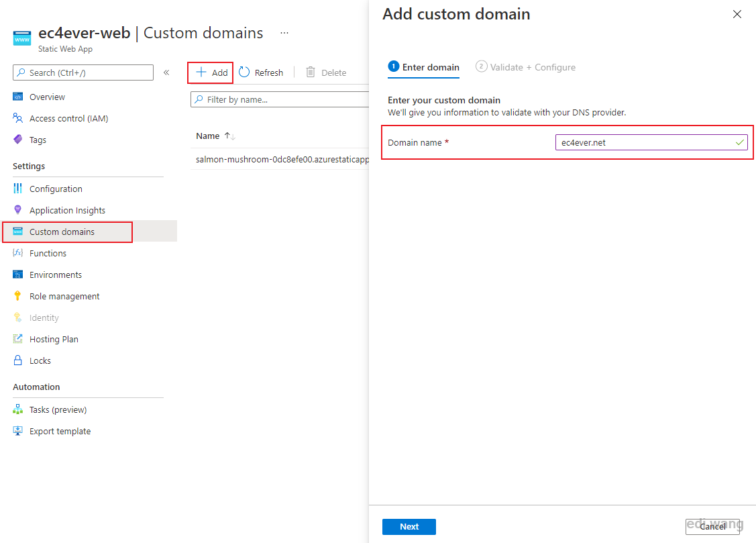Screen dimensions: 756x543
Task: Open the Functions page
Action: [48, 253]
